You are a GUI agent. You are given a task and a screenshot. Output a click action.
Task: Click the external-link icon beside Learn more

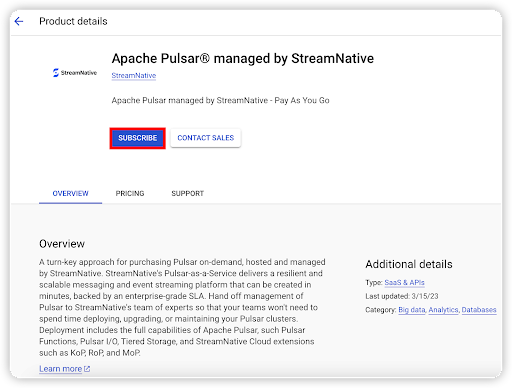point(87,369)
